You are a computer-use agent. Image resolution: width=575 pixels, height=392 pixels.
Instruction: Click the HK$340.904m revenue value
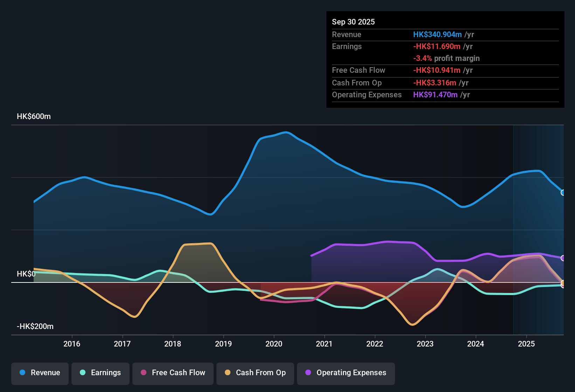(437, 34)
